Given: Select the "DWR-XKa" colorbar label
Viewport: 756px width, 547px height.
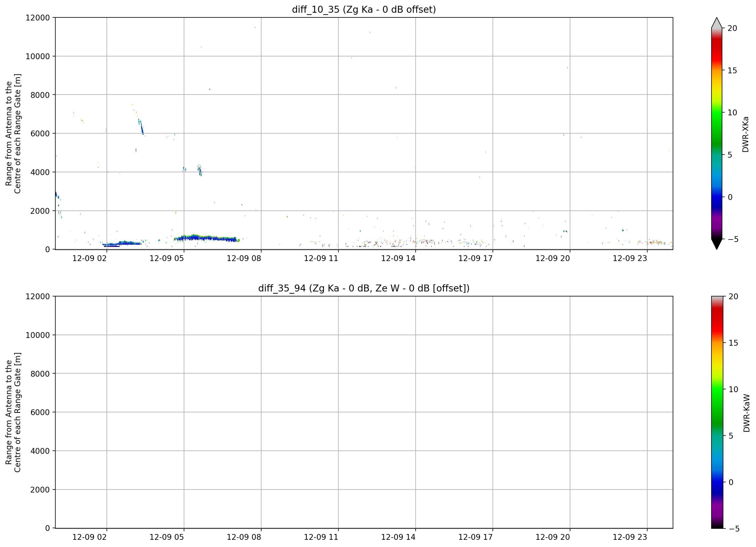Looking at the screenshot, I should click(746, 134).
